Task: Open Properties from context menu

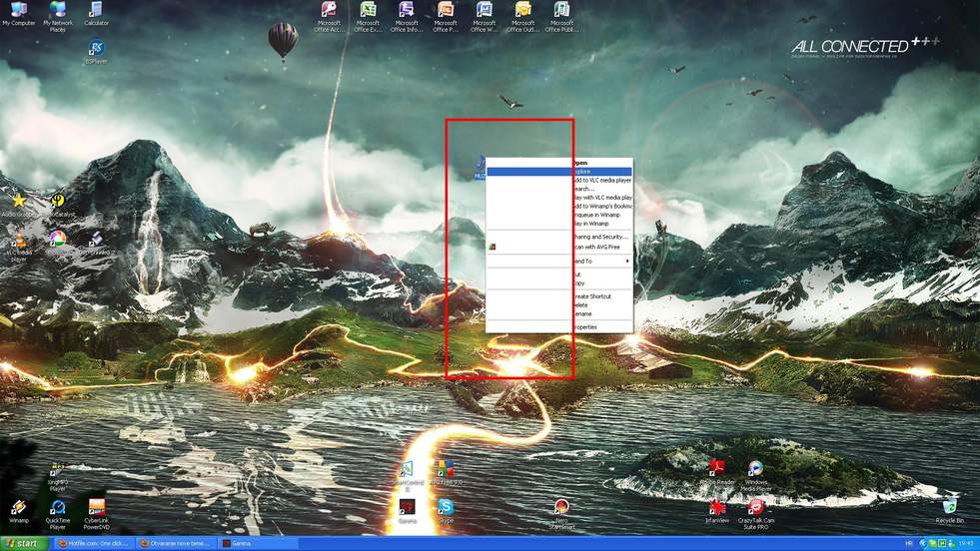Action: 559,327
